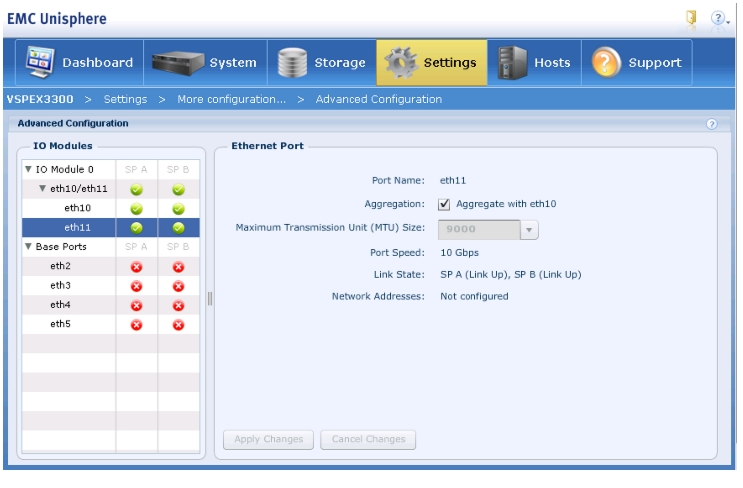Open Advanced Configuration panel help icon
Screen dimensions: 743x488
(711, 124)
